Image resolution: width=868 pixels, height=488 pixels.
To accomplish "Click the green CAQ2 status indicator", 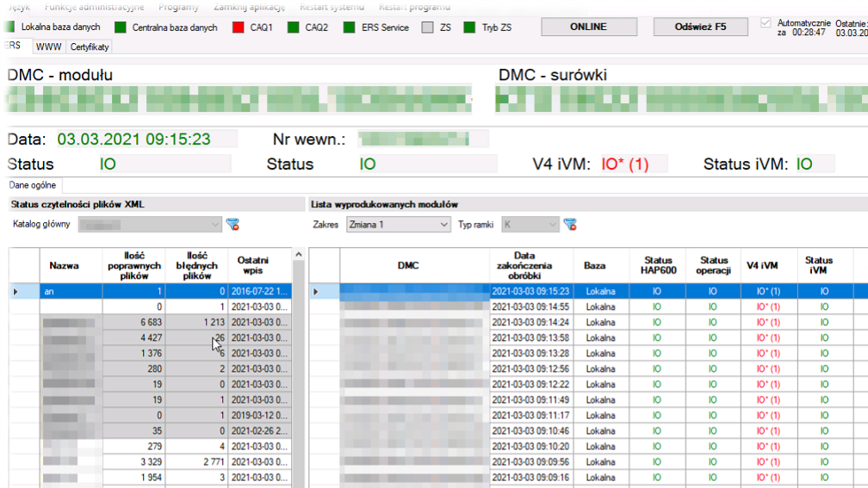I will click(x=294, y=28).
